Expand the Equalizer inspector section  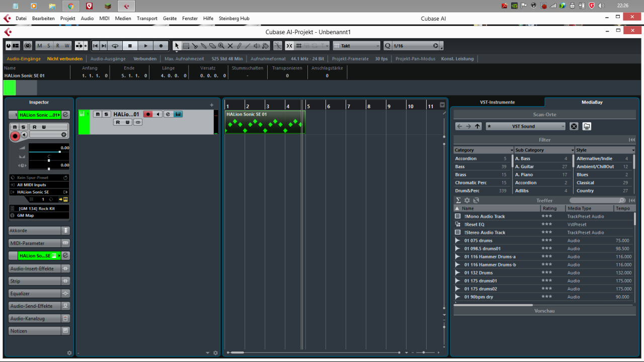pos(39,293)
